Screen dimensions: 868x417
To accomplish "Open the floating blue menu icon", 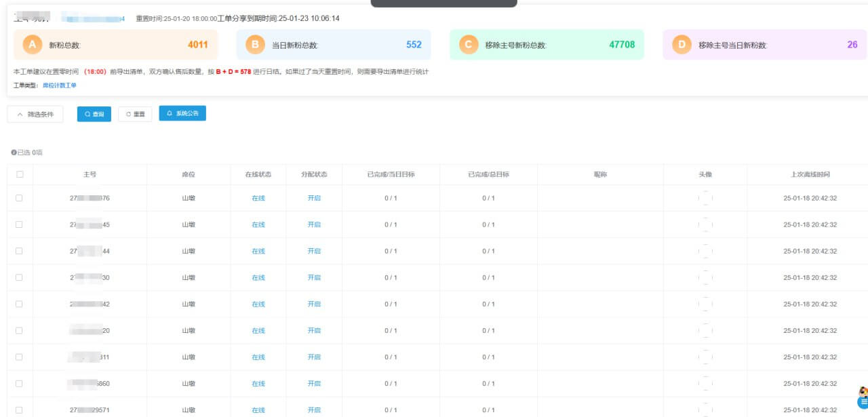I will coord(863,403).
